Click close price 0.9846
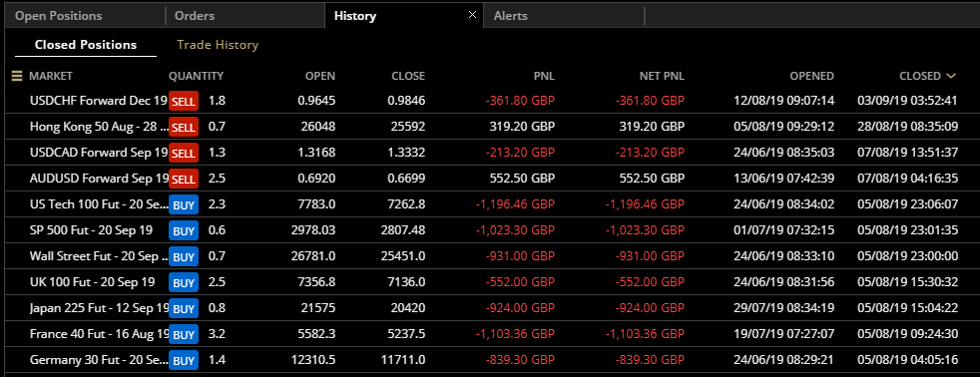This screenshot has width=980, height=377. pyautogui.click(x=407, y=100)
